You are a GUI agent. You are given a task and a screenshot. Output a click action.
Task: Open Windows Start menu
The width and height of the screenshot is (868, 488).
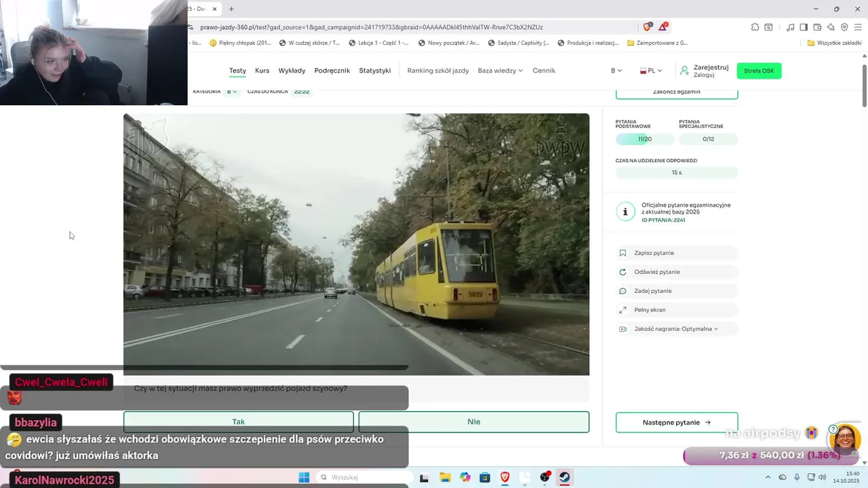click(x=304, y=477)
